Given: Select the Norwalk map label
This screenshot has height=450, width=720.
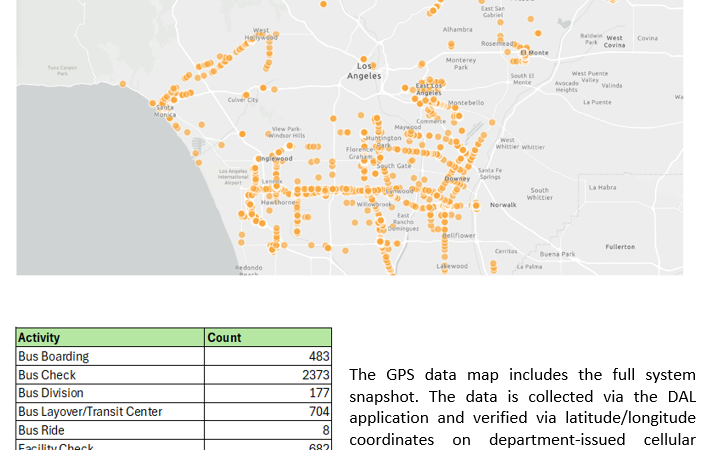Looking at the screenshot, I should click(x=504, y=204).
